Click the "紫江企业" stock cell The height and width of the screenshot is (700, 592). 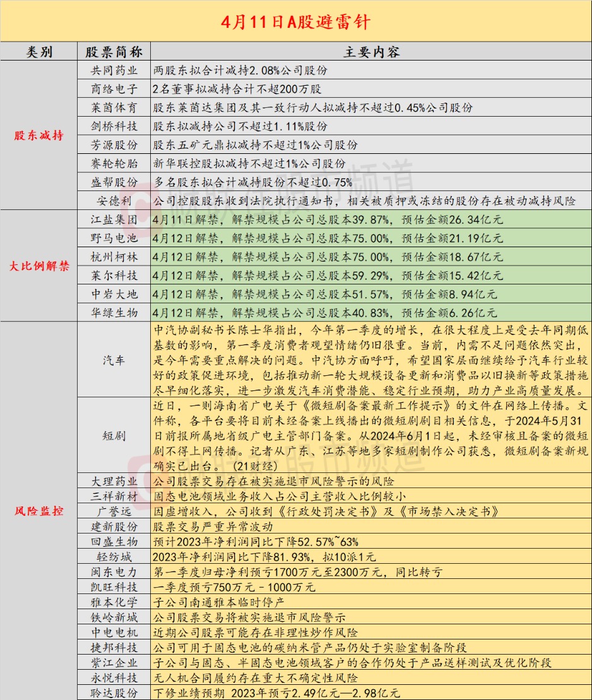click(114, 663)
